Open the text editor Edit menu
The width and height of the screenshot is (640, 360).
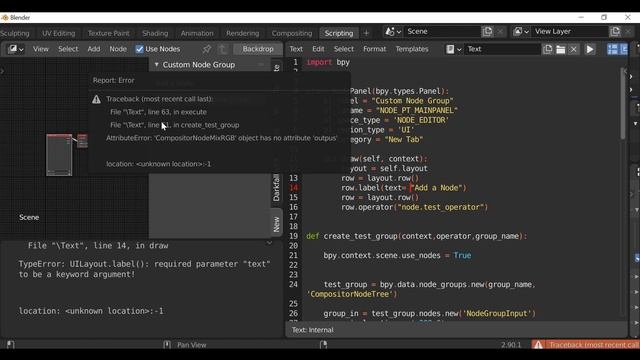[x=318, y=49]
